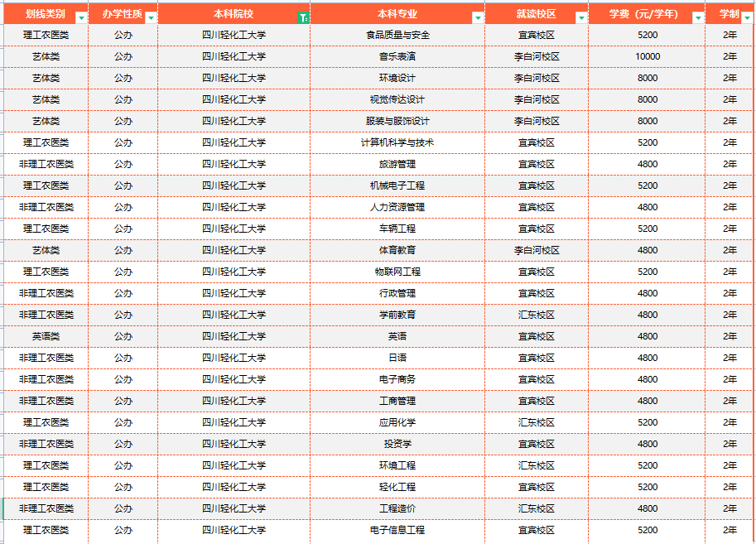Select 公办 in the 食品质量与安全 row
Viewport: 756px width, 544px height.
tap(123, 36)
